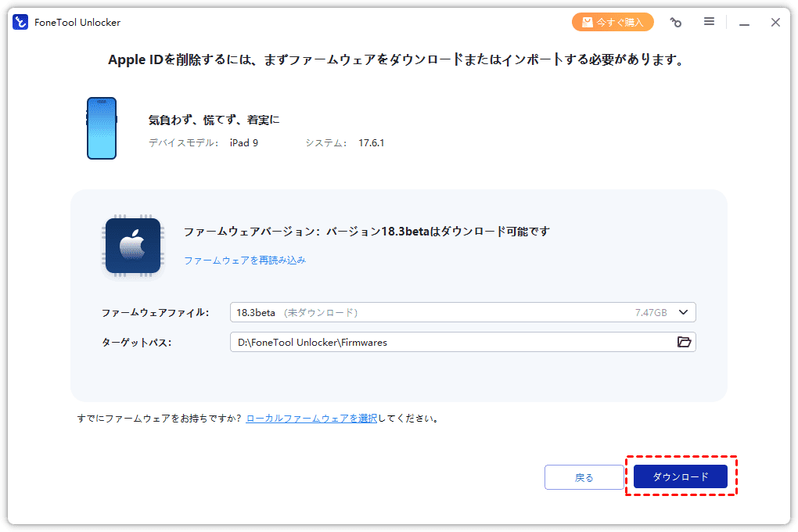The height and width of the screenshot is (532, 798).
Task: Browse target path with the folder icon
Action: (684, 343)
